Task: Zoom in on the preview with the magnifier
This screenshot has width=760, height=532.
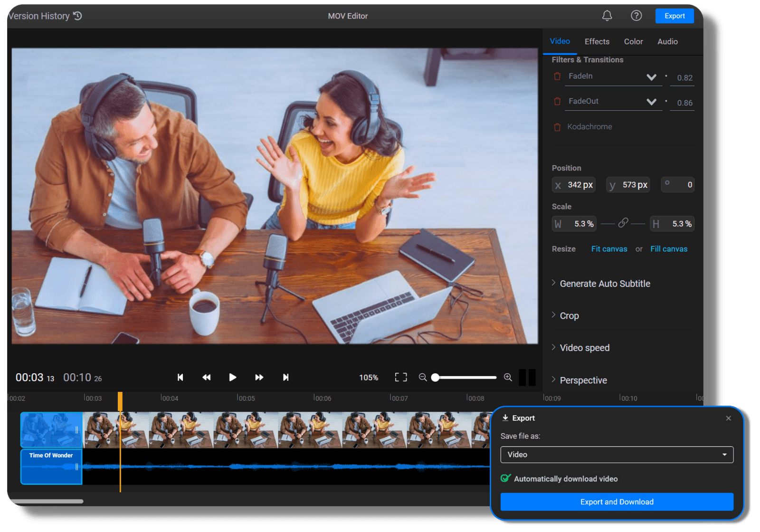Action: [507, 377]
